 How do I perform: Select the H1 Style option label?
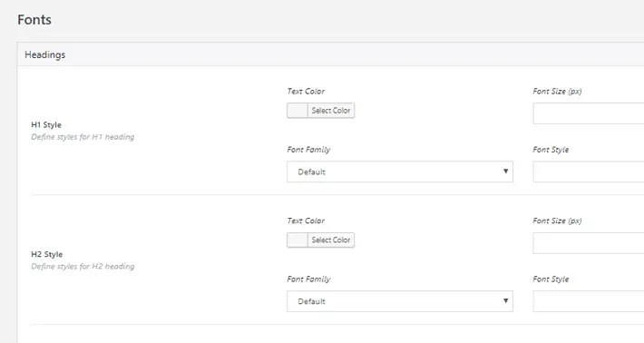(46, 125)
